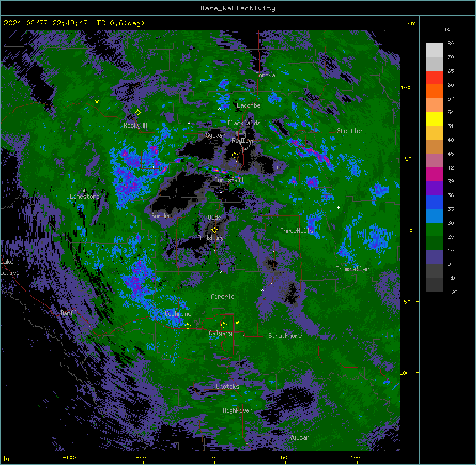
Task: Click the yellow diamond marker below RedDeer
Action: tap(235, 155)
